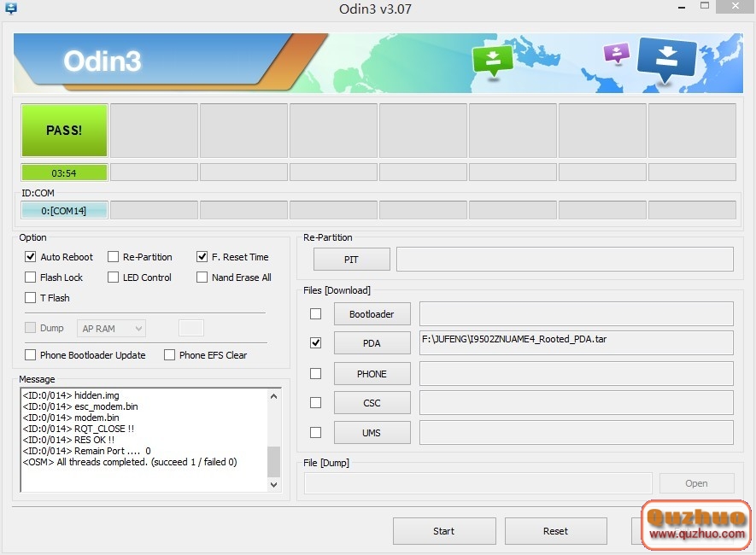Viewport: 756px width, 555px height.
Task: Click the PIT button
Action: click(x=351, y=259)
